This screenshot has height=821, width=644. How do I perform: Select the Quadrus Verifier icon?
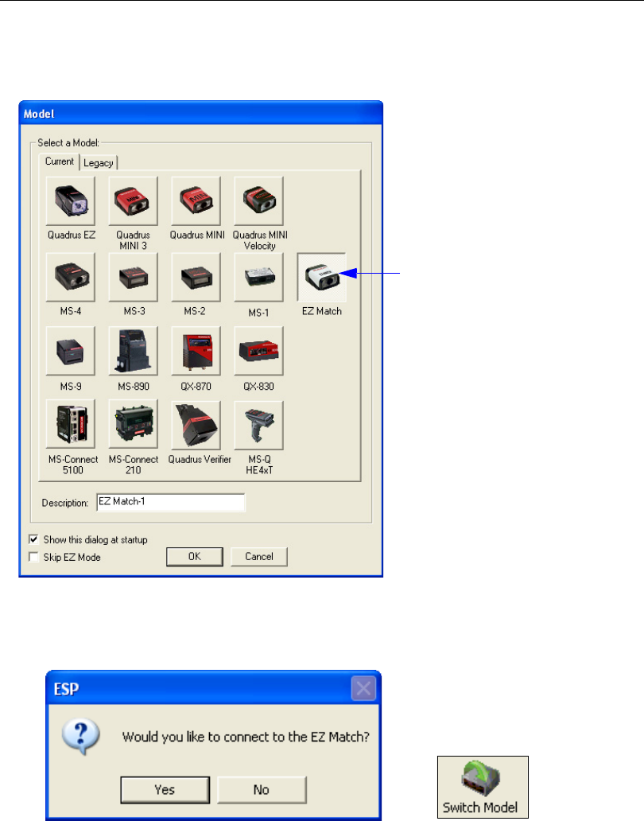click(x=196, y=425)
